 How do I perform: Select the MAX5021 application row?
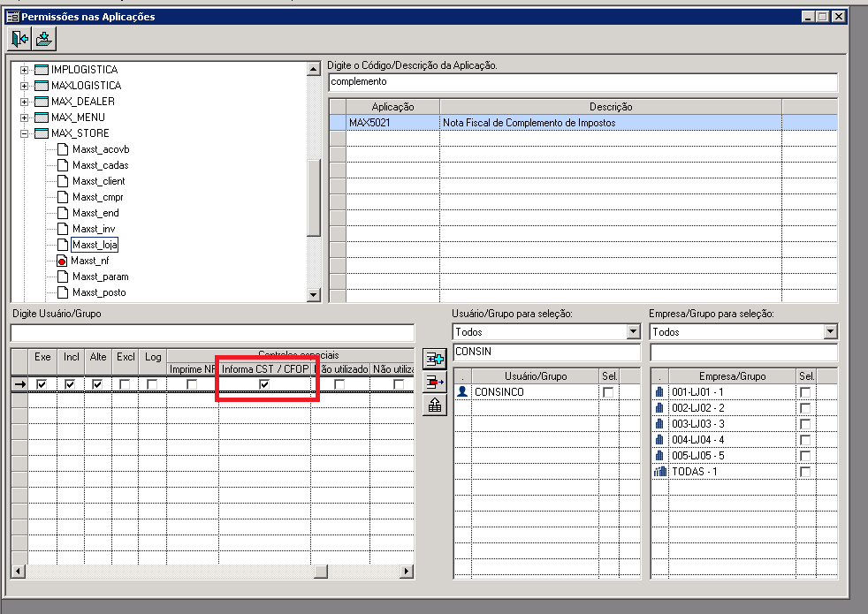(x=582, y=123)
